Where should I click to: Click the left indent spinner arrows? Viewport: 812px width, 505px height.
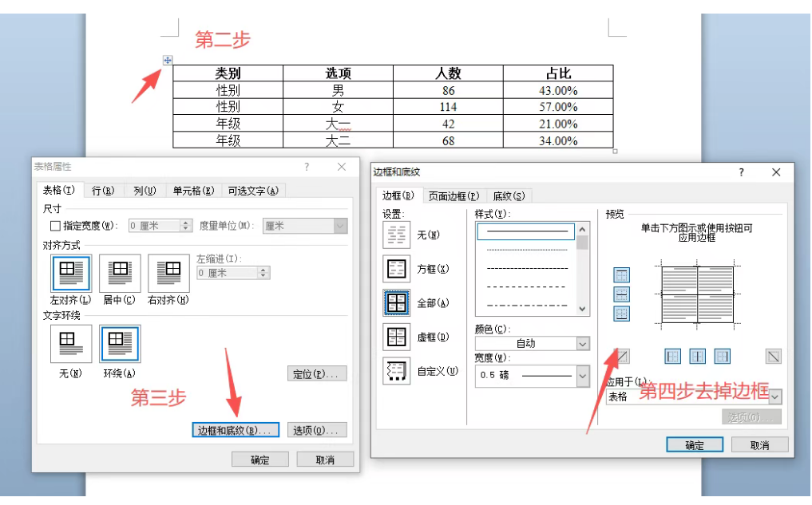pos(263,273)
